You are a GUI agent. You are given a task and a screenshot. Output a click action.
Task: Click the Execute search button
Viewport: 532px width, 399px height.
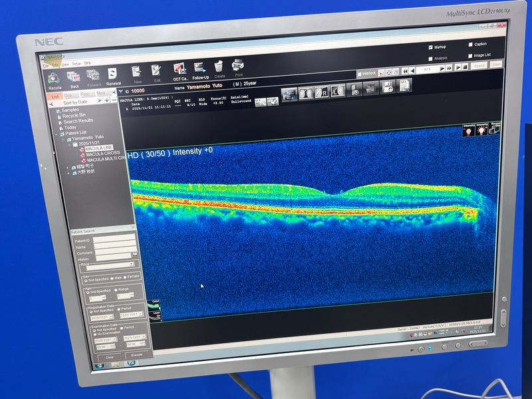click(x=136, y=356)
